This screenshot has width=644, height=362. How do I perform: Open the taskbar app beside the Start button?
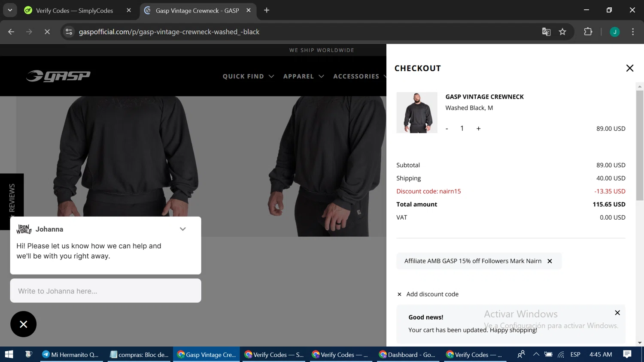(28, 354)
